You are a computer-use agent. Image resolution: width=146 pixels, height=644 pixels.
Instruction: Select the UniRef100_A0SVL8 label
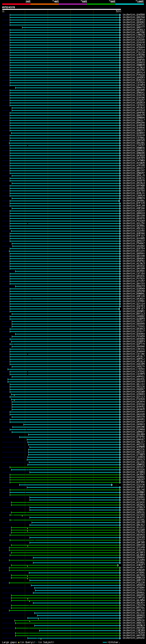134,110
